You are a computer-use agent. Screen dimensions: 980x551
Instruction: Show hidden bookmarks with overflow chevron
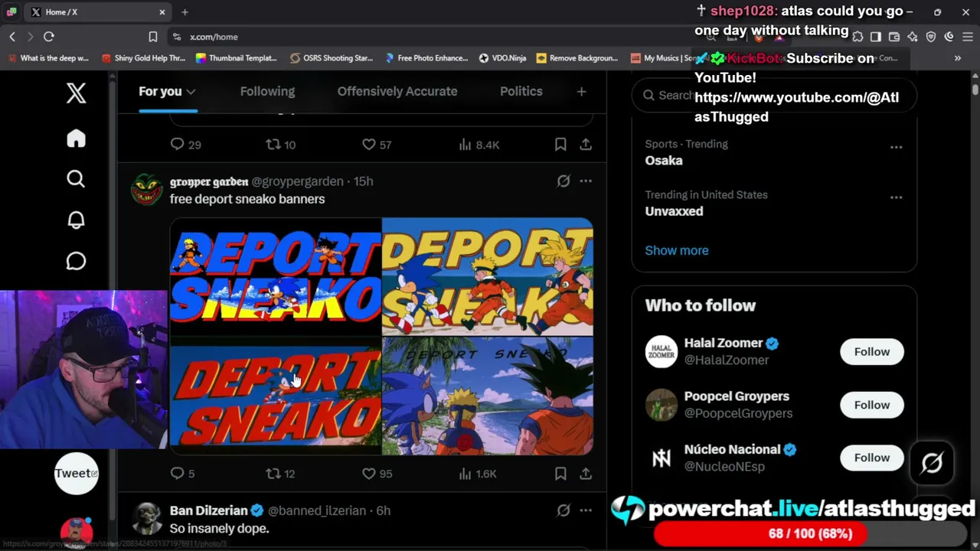[957, 58]
